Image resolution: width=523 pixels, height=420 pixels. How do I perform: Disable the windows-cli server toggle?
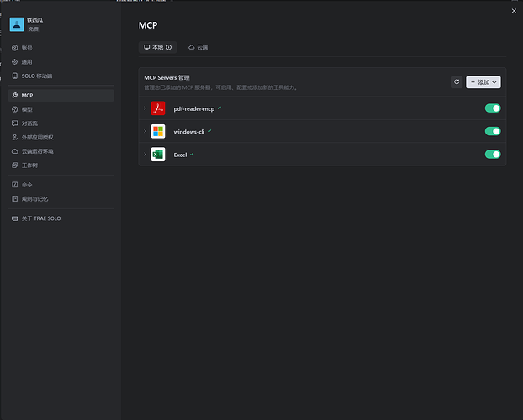coord(493,131)
